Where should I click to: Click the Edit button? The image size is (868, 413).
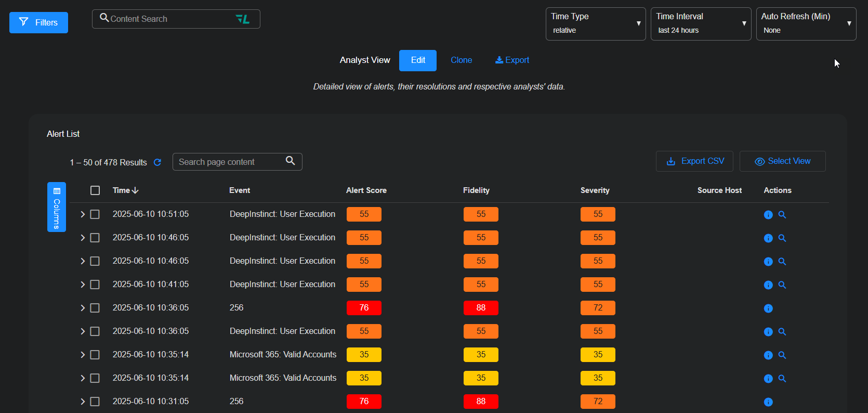click(x=418, y=60)
